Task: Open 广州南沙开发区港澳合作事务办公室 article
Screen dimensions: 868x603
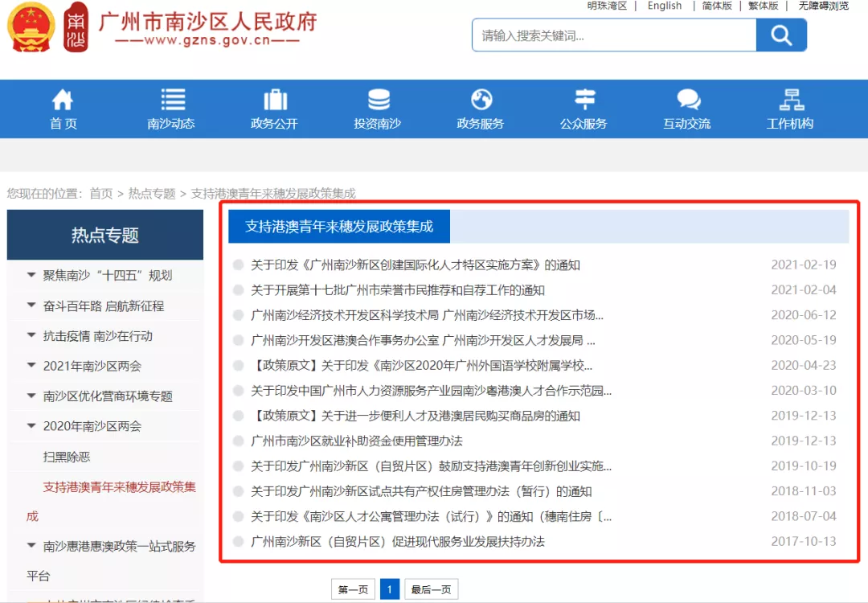Action: coord(423,340)
